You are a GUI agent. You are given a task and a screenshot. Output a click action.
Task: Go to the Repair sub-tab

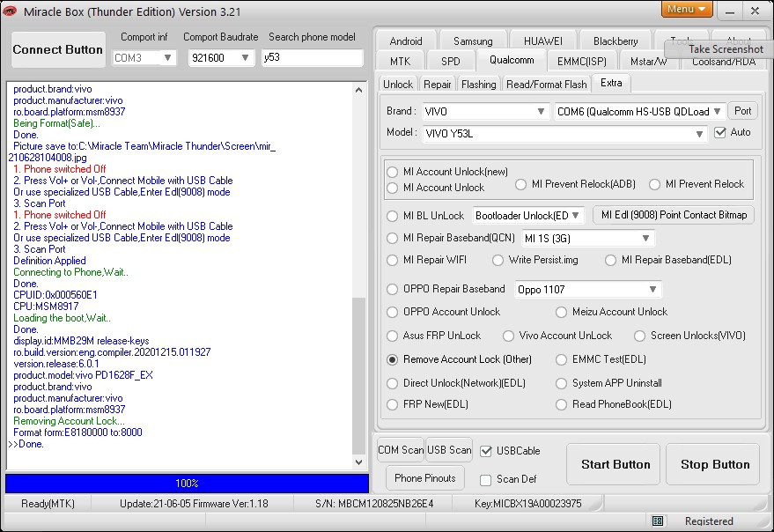[x=438, y=85]
